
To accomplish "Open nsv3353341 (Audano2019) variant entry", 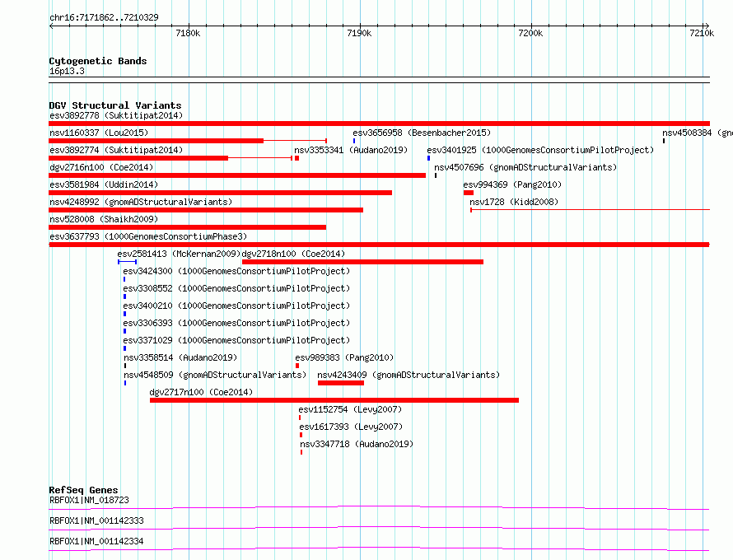I will (351, 150).
